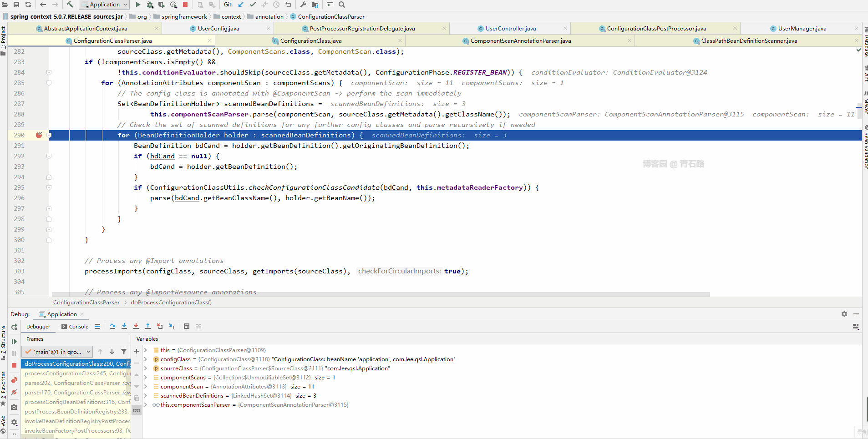Click the Evaluate Expression calculator icon
Image resolution: width=868 pixels, height=439 pixels.
pyautogui.click(x=187, y=326)
